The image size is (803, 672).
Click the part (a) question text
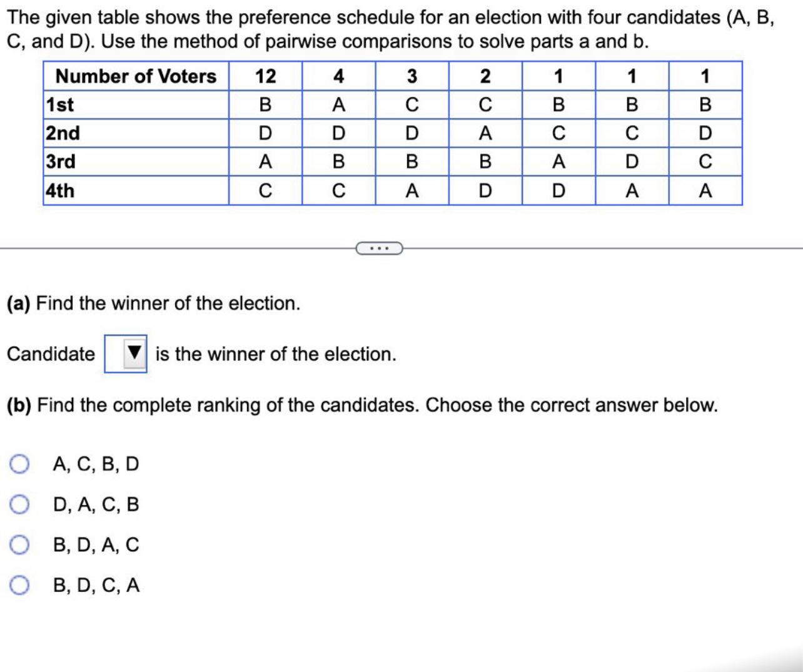point(154,302)
